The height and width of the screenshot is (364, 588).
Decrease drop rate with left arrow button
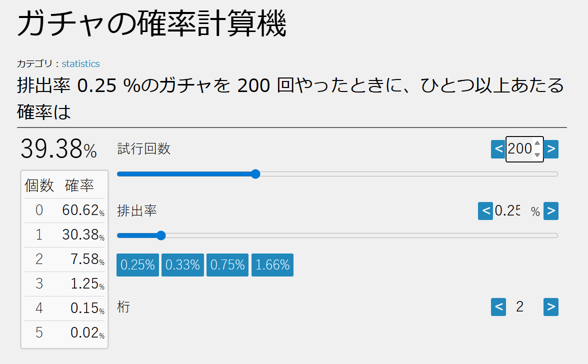[x=485, y=210]
